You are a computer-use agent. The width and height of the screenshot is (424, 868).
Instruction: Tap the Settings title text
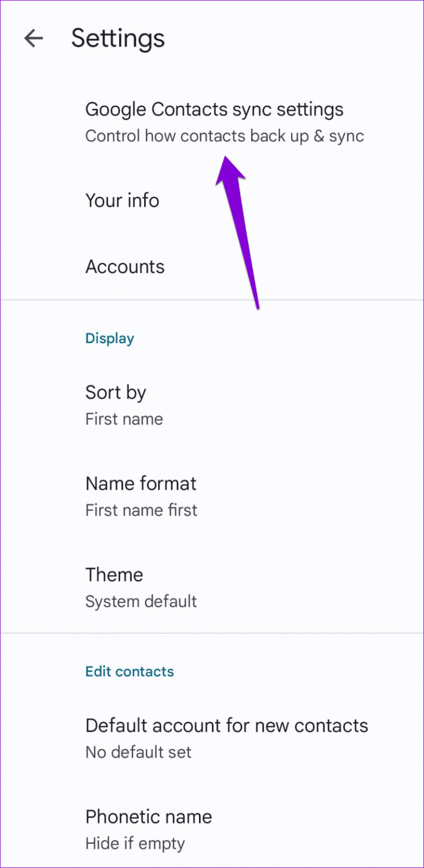[118, 38]
